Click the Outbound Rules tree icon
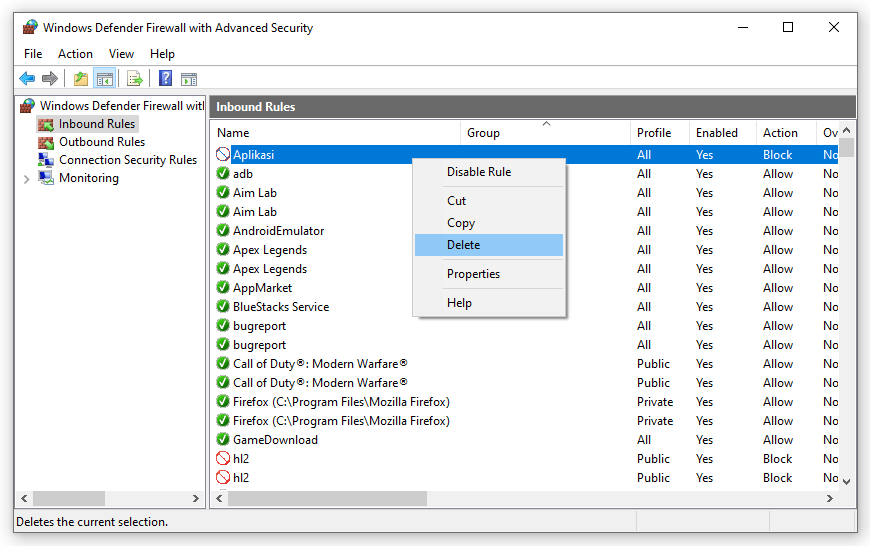 pyautogui.click(x=45, y=142)
